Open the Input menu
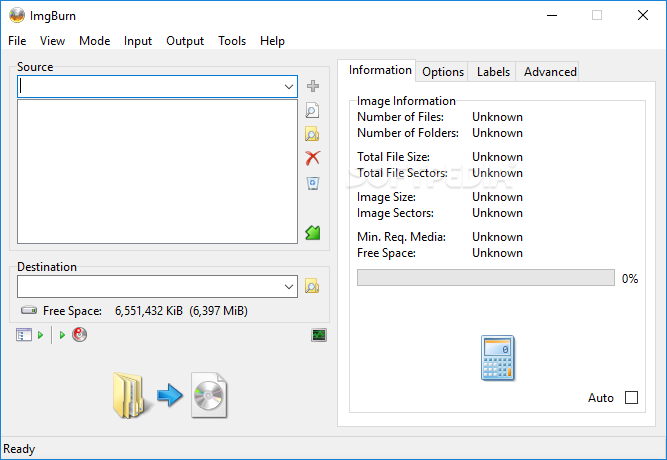 (138, 41)
